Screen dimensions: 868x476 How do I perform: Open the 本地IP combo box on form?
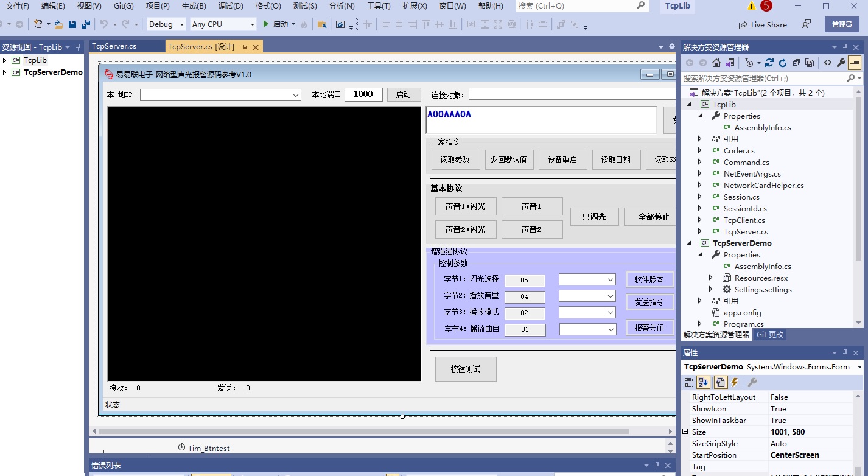(220, 95)
